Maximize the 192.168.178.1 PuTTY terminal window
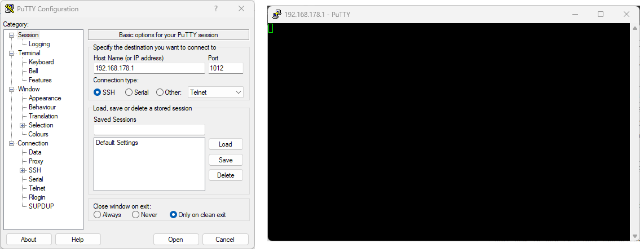 point(601,14)
